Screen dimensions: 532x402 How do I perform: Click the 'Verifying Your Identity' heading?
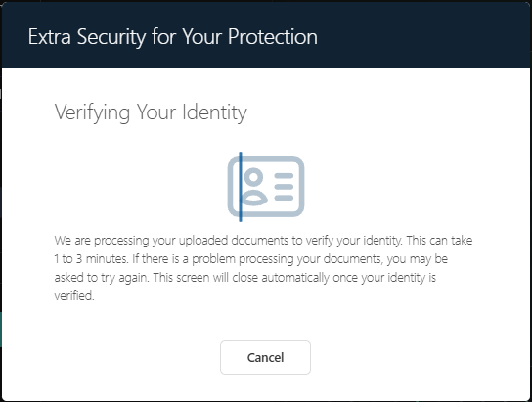[151, 112]
